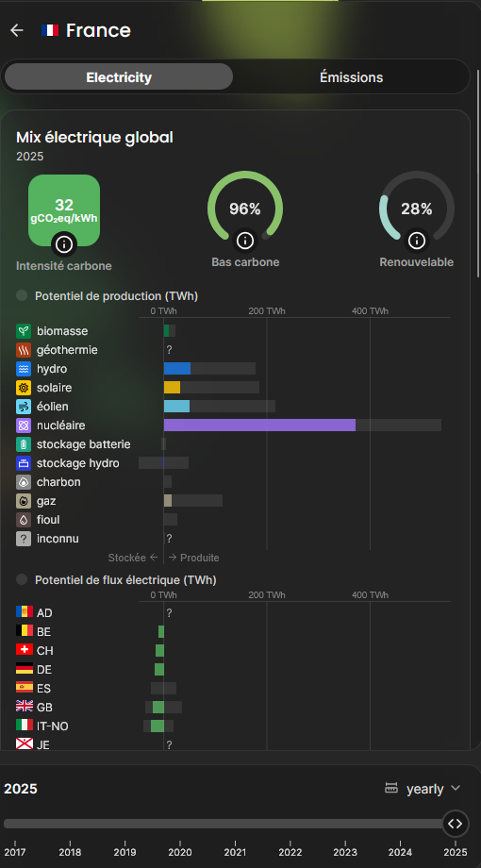This screenshot has width=481, height=868.
Task: Click the gaz flame icon
Action: point(24,501)
